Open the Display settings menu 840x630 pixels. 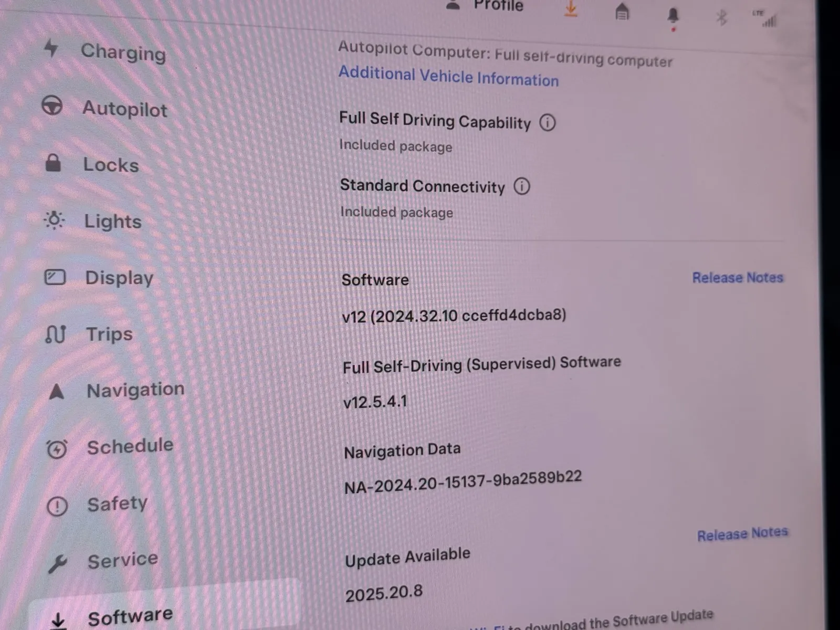pyautogui.click(x=99, y=278)
